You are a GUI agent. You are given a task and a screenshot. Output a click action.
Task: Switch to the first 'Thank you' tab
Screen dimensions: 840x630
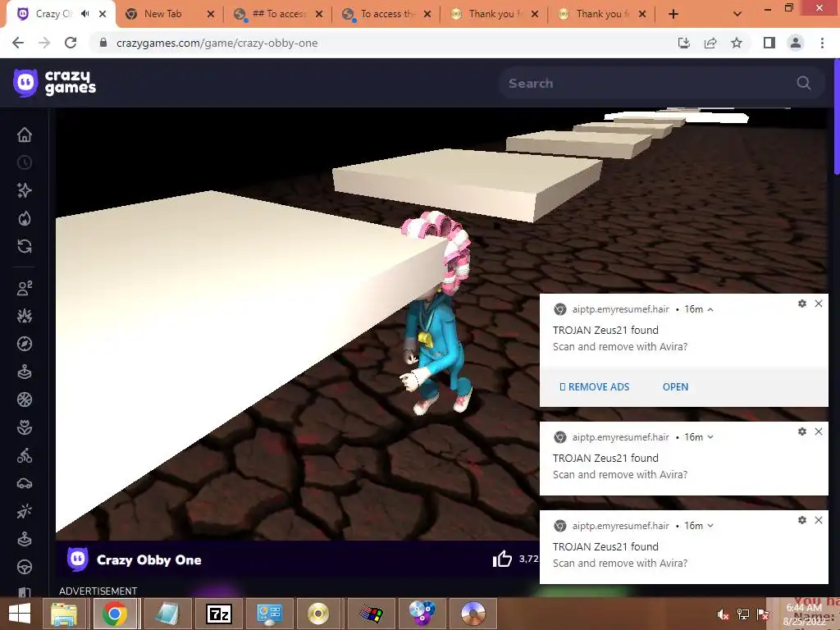[494, 14]
